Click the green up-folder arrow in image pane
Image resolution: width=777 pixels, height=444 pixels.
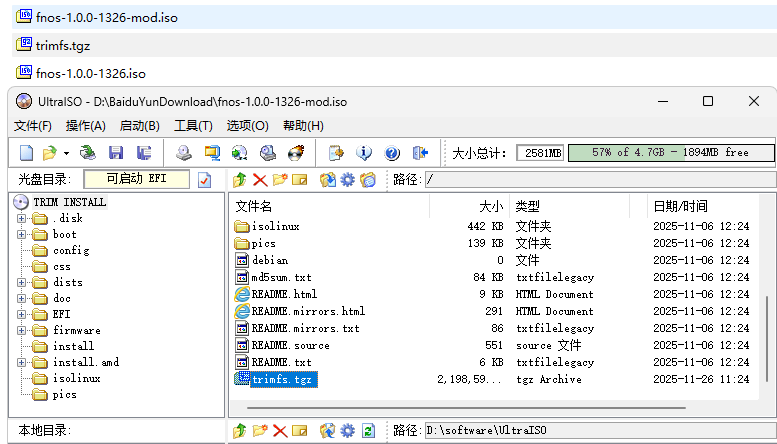(x=239, y=180)
